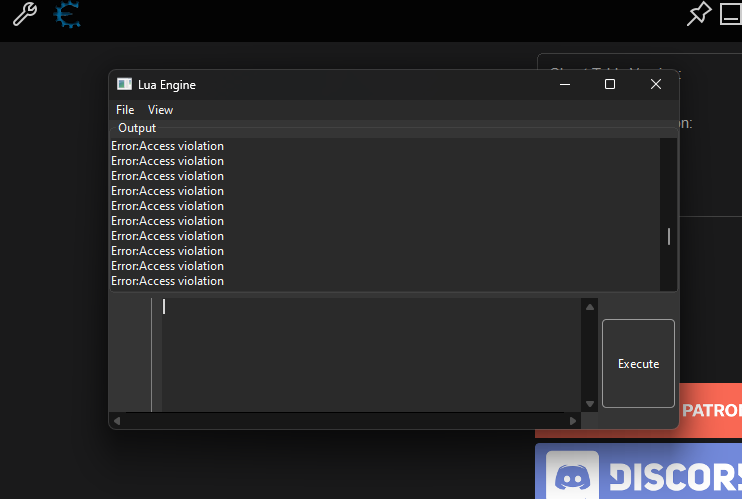Run the script with Execute
742x499 pixels.
[x=638, y=363]
